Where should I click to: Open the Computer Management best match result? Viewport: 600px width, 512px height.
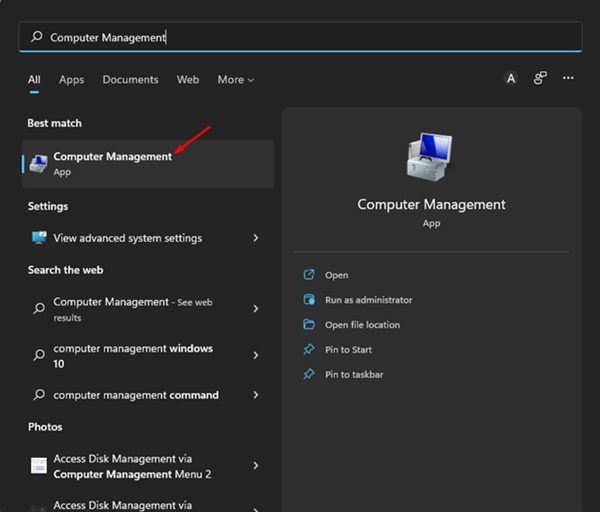click(148, 164)
